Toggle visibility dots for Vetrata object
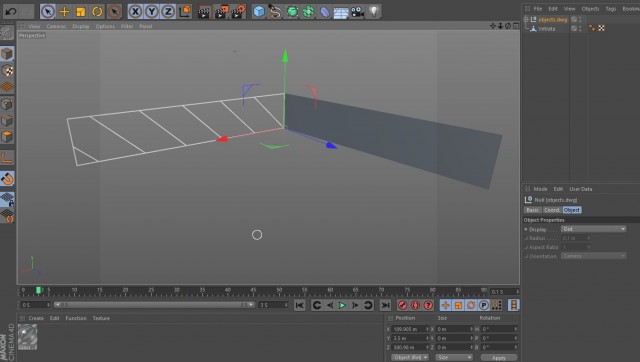 580,29
